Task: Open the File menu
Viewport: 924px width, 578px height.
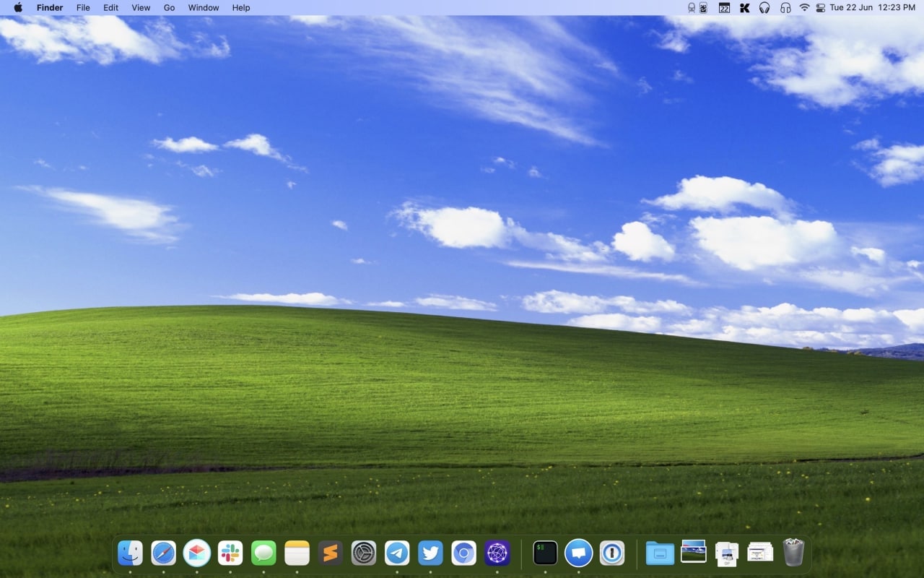Action: coord(83,8)
